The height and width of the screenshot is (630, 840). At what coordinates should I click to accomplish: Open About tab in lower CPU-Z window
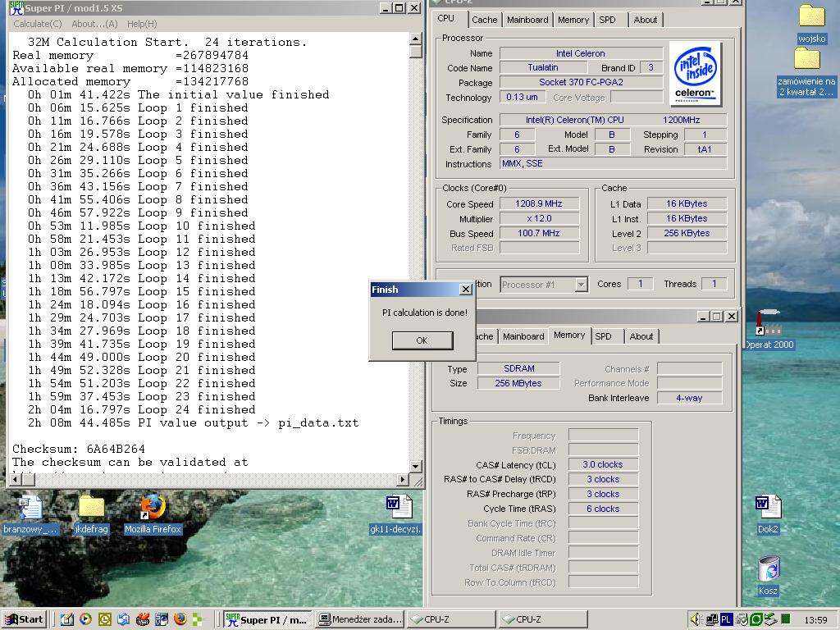click(641, 336)
